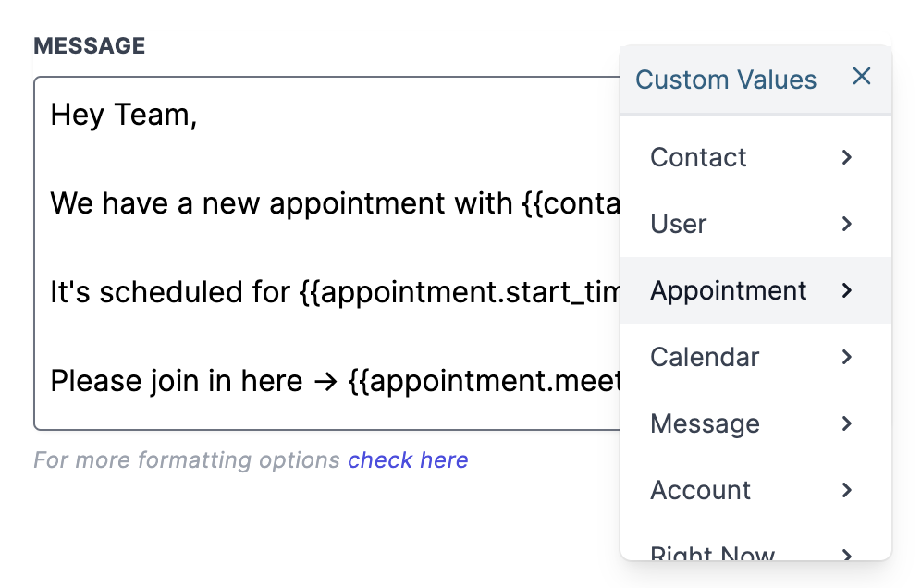Select the Right Now menu entry

tap(712, 553)
